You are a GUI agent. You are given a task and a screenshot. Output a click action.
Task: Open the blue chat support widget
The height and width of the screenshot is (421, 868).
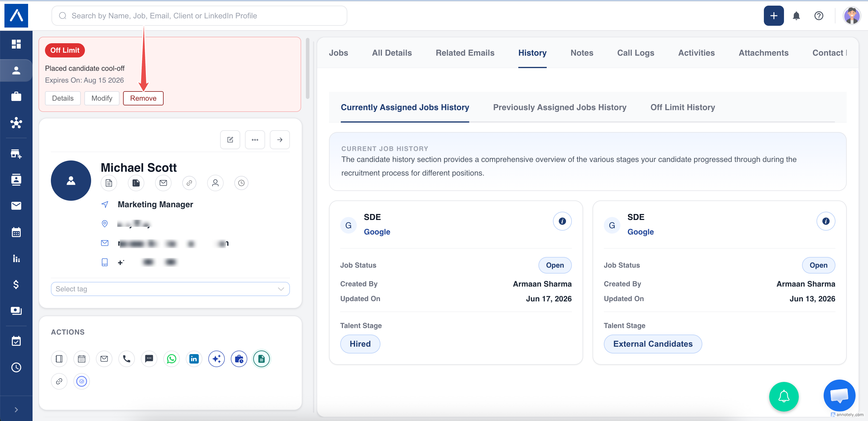click(x=839, y=395)
